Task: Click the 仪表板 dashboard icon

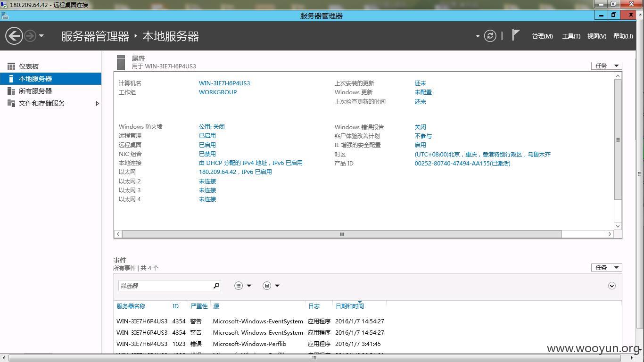Action: pyautogui.click(x=11, y=66)
